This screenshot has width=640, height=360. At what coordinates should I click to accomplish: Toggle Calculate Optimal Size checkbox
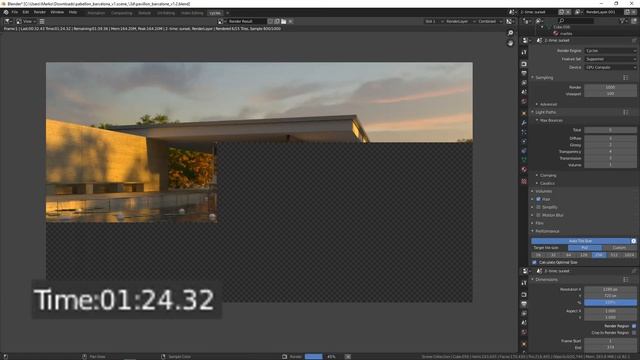click(534, 262)
